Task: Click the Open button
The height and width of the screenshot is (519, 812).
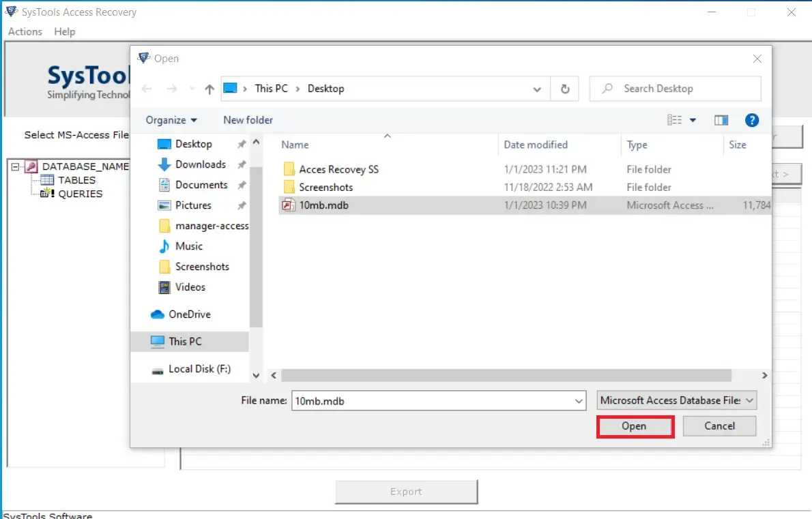Action: pos(635,426)
